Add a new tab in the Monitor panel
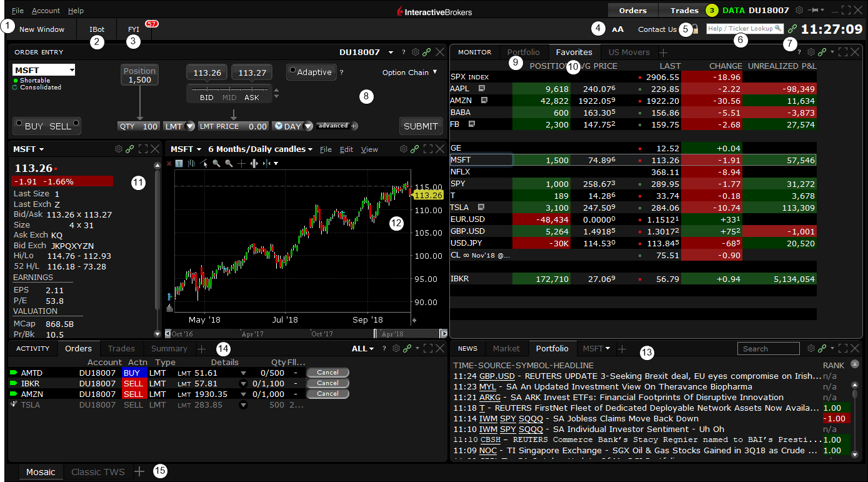The image size is (868, 482). coord(664,53)
